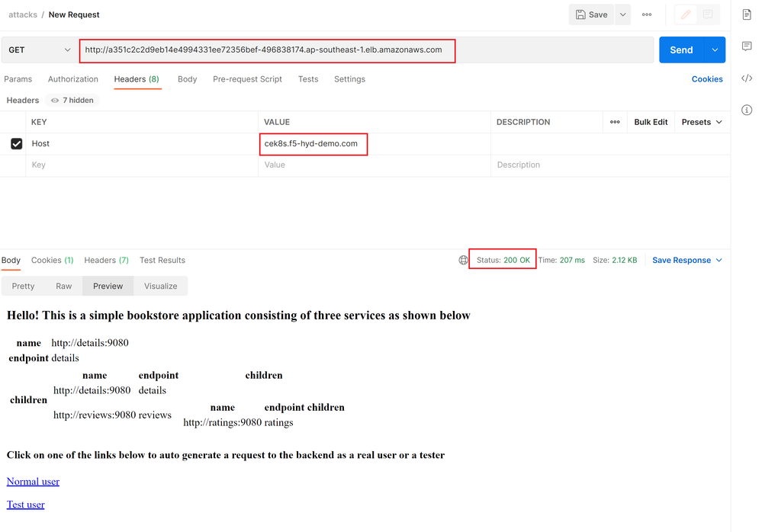This screenshot has width=762, height=532.
Task: Click the globe network icon near Status
Action: point(463,260)
